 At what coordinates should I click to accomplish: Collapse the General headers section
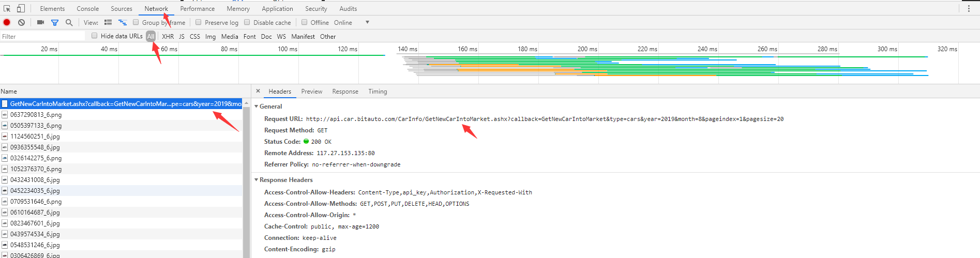(257, 107)
